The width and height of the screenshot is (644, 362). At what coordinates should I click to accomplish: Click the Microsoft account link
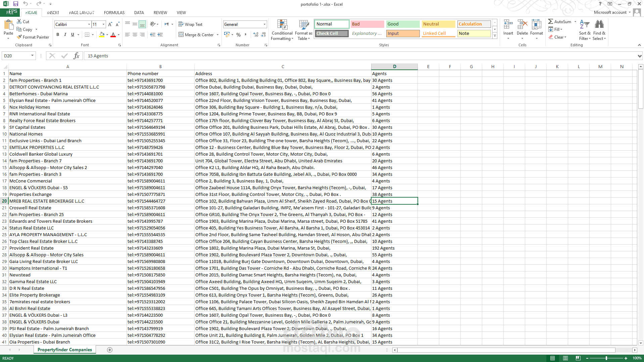(x=610, y=12)
